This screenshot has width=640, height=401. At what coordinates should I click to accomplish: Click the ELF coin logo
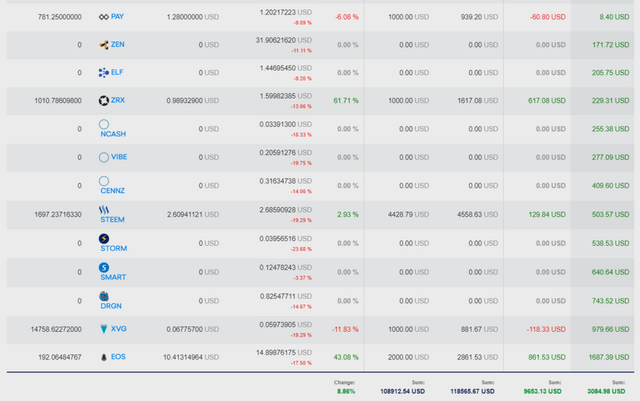coord(104,73)
